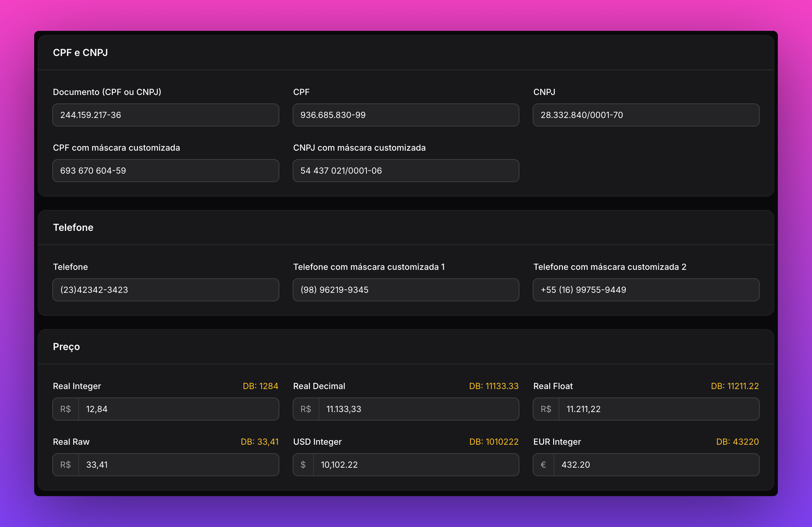Screen dimensions: 812x527
Task: Click the dollar sign prefix of USD Integer
Action: pos(303,465)
